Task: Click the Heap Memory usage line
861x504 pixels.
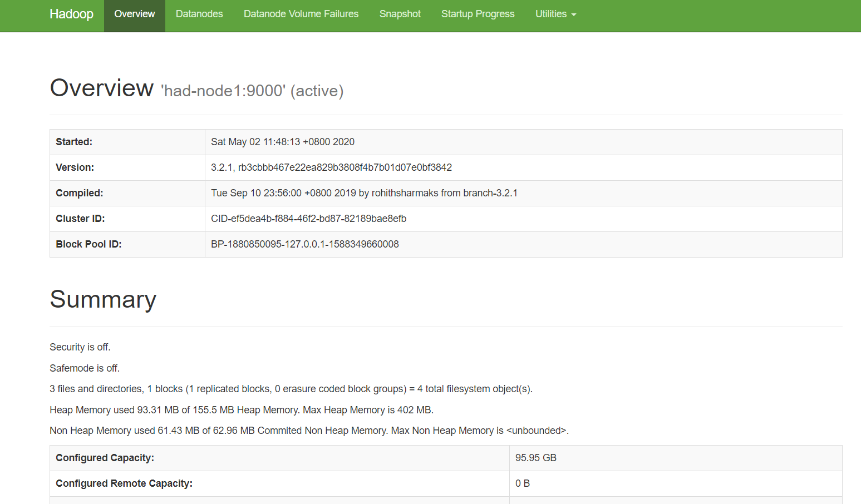Action: coord(242,410)
